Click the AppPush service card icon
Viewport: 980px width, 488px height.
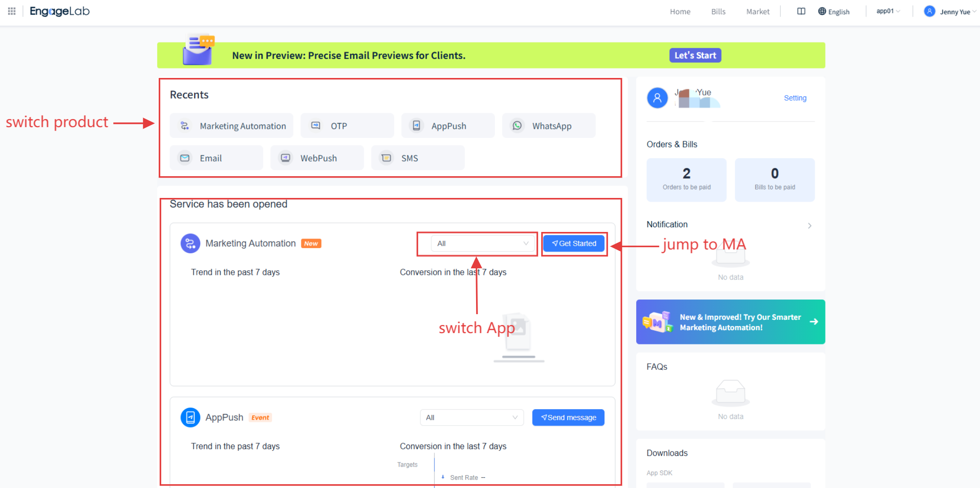coord(190,418)
